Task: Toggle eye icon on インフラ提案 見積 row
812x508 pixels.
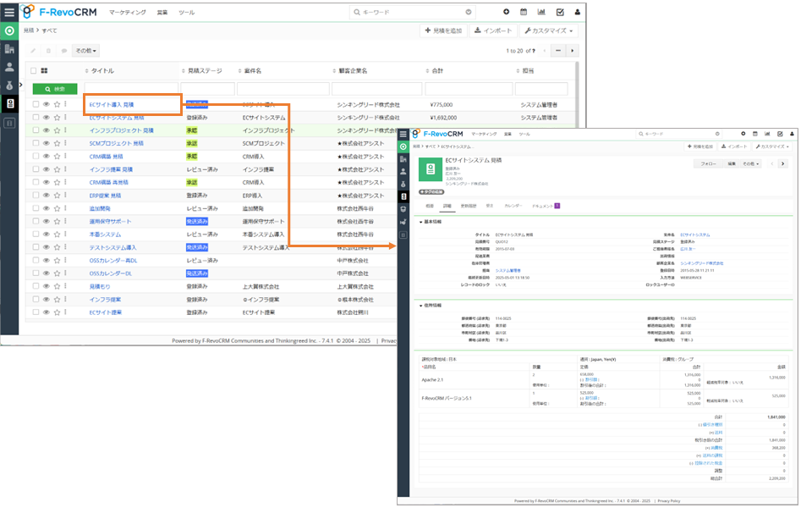Action: (46, 169)
